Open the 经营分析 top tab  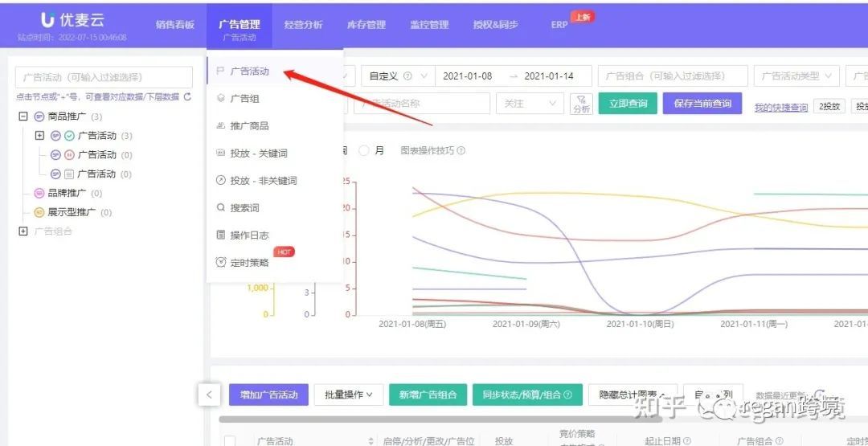[303, 24]
